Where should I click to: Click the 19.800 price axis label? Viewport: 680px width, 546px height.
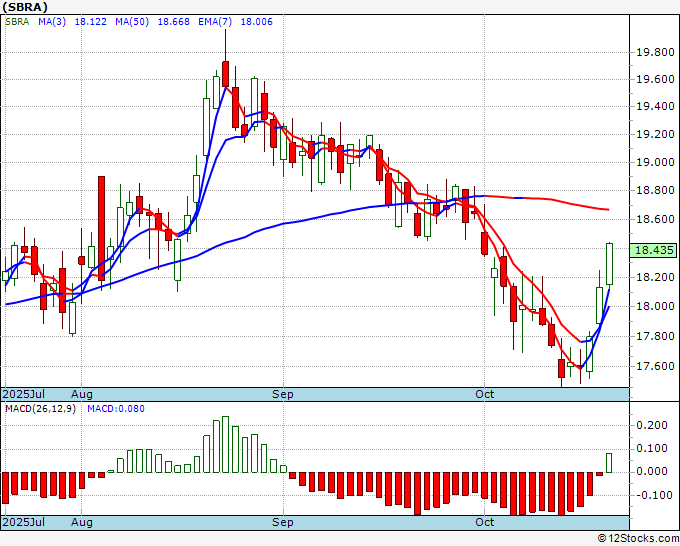tap(655, 52)
